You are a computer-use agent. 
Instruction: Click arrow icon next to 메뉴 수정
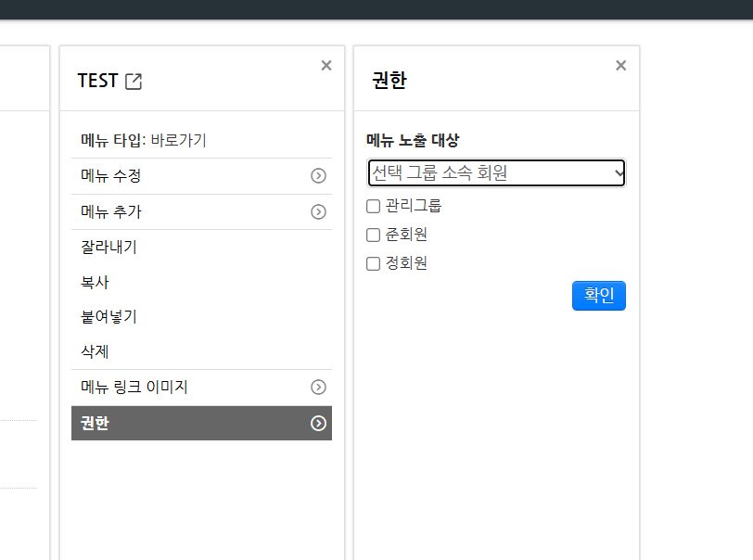318,176
